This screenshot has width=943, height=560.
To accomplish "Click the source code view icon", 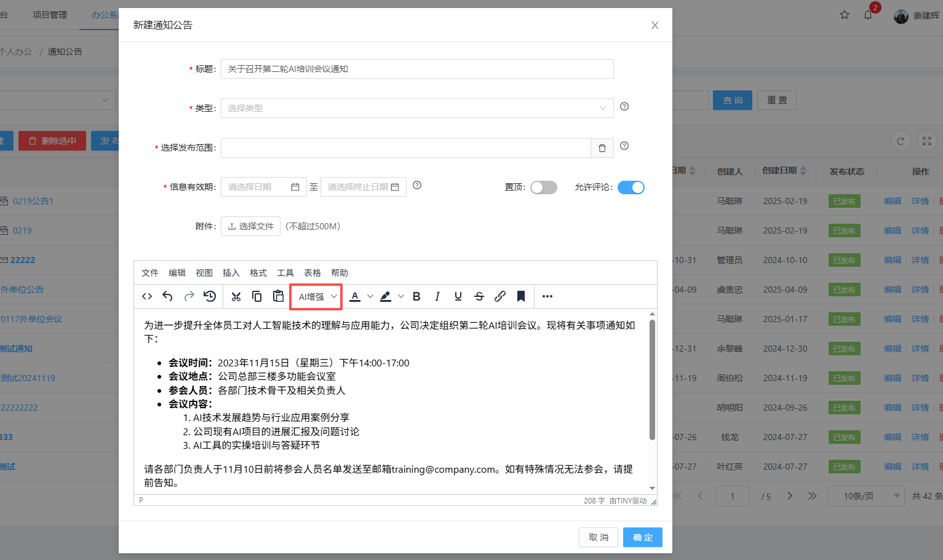I will (146, 296).
